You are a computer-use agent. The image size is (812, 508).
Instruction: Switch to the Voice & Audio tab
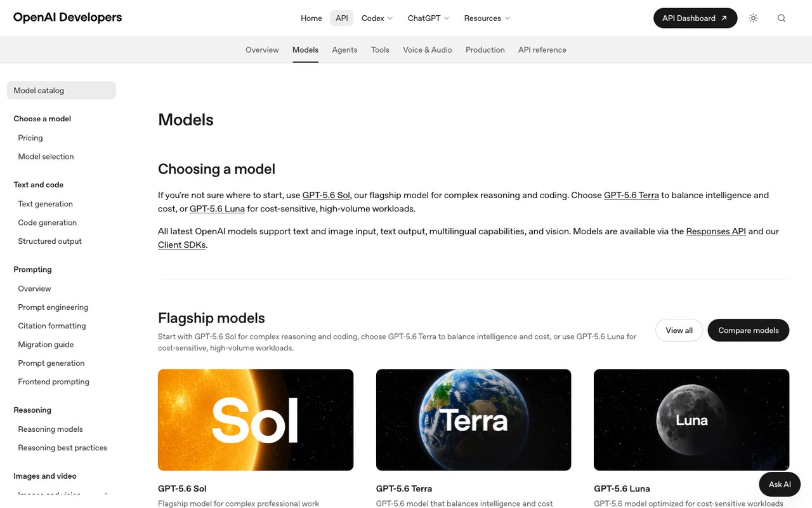click(428, 50)
